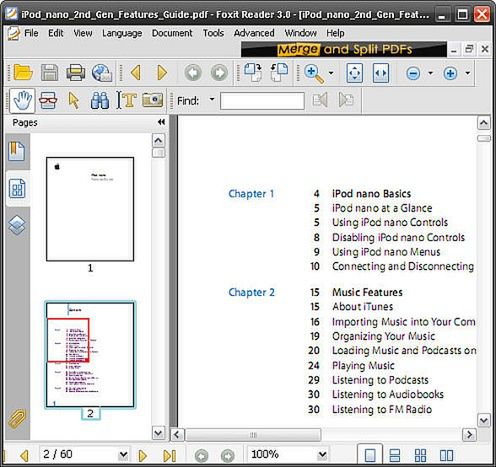Viewport: 496px width, 467px height.
Task: Open the page number dropdown
Action: coord(123,455)
